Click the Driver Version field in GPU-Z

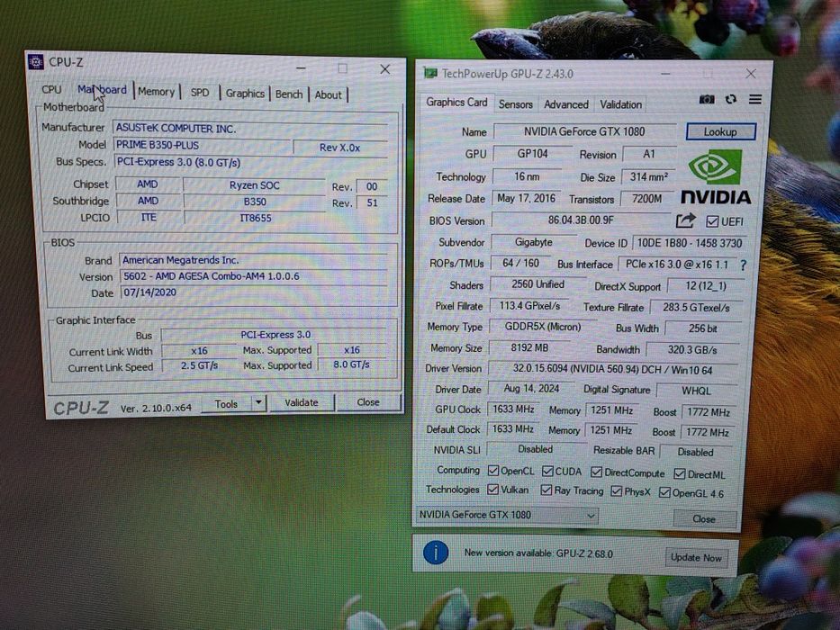612,370
